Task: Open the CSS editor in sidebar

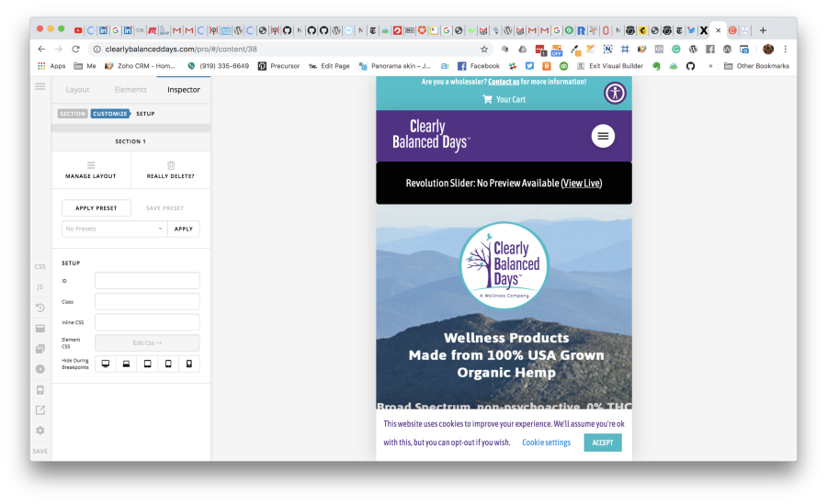Action: pos(40,267)
